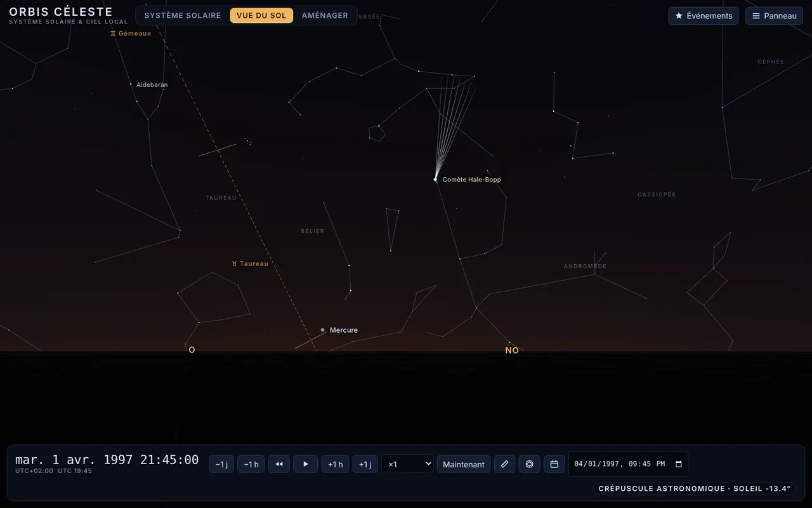812x508 pixels.
Task: Open the calendar icon button
Action: coord(554,464)
